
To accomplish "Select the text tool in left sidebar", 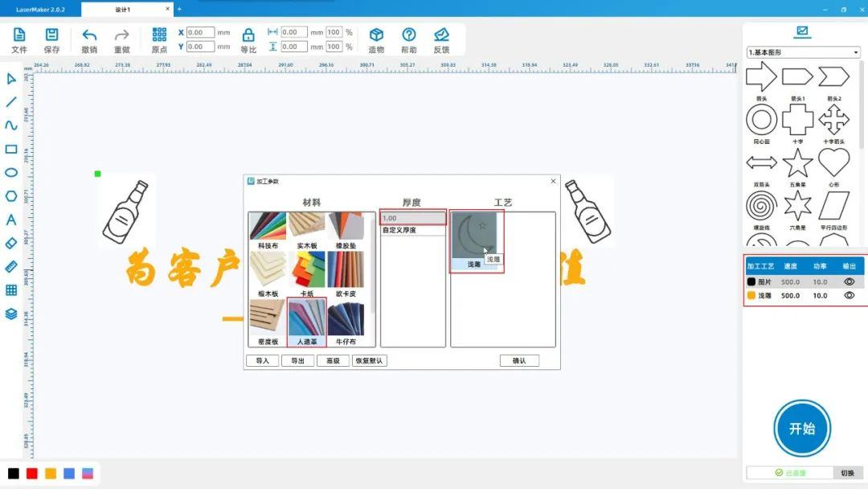I will click(11, 220).
